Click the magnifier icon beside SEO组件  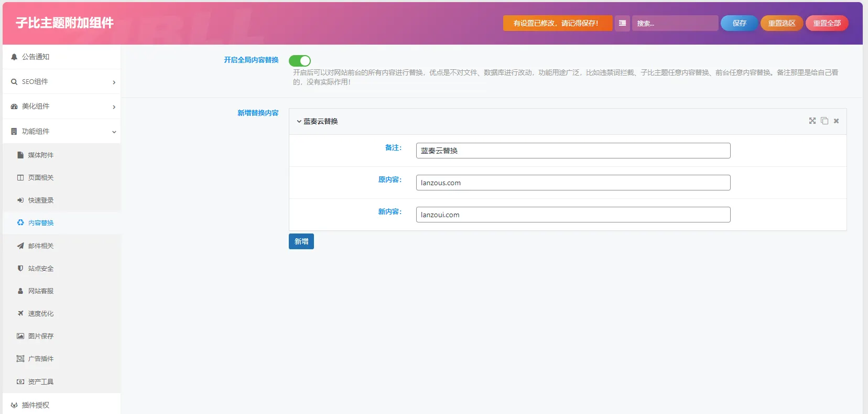[14, 82]
